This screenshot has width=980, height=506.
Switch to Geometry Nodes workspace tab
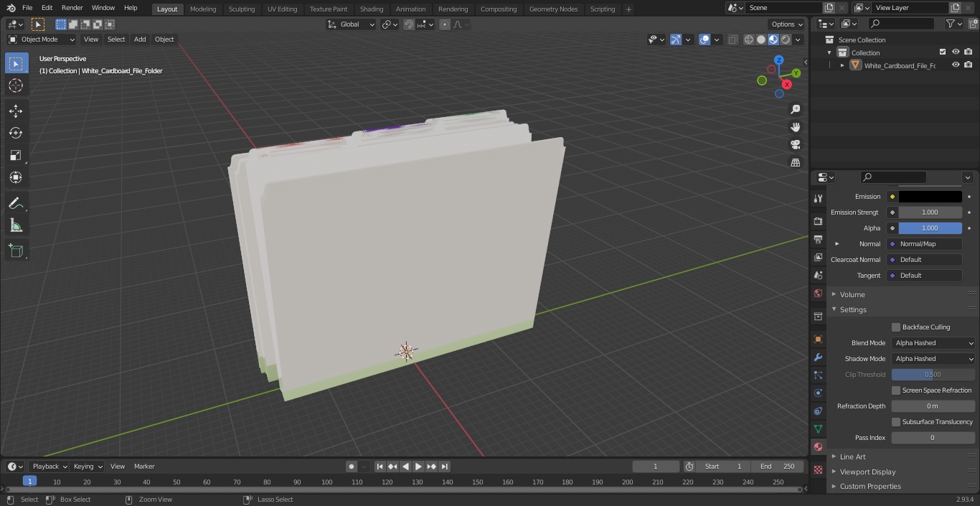[x=553, y=9]
